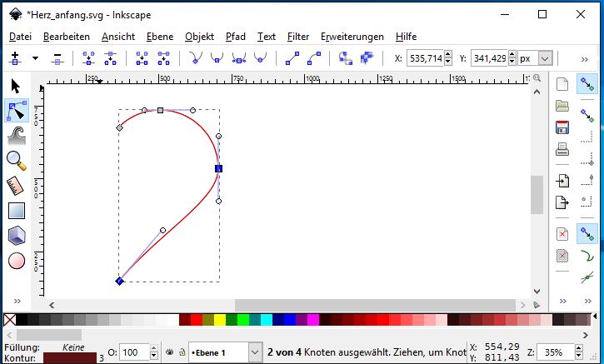Select the Zoom magnifier tool
604x364 pixels.
16,160
